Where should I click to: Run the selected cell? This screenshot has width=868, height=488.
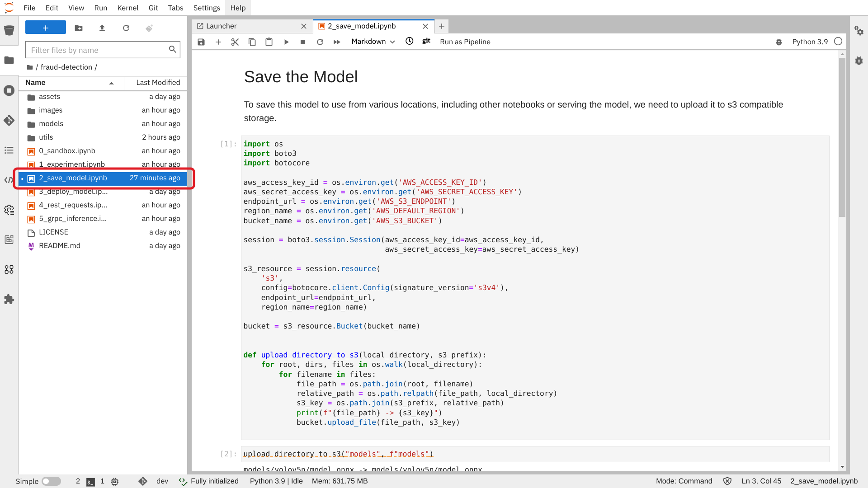point(286,42)
